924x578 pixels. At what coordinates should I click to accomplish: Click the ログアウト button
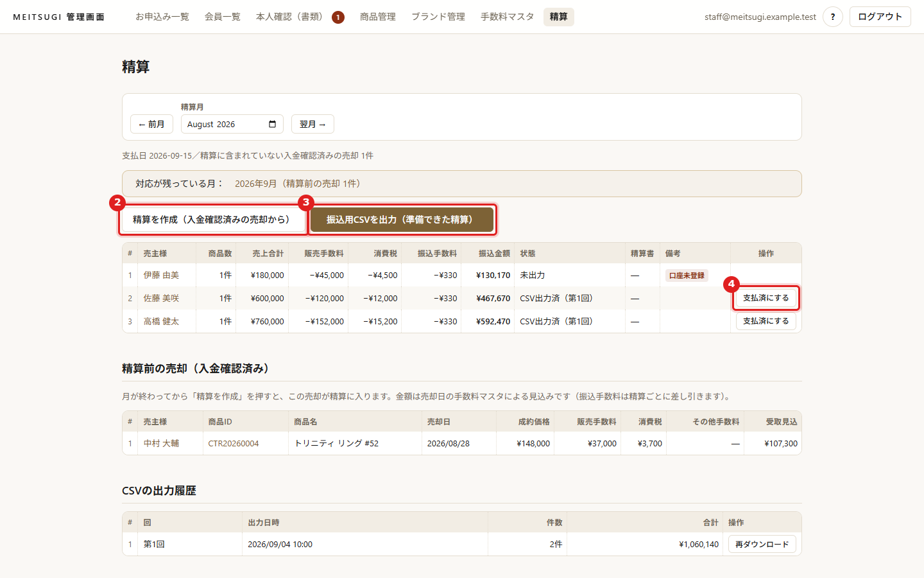pyautogui.click(x=880, y=17)
